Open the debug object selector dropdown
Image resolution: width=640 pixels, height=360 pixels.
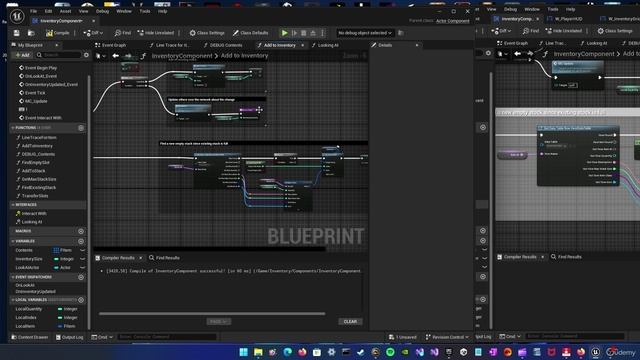pos(364,33)
